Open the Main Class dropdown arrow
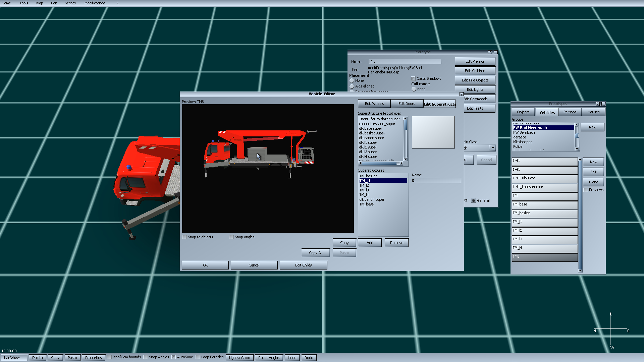The image size is (644, 362). pos(492,148)
